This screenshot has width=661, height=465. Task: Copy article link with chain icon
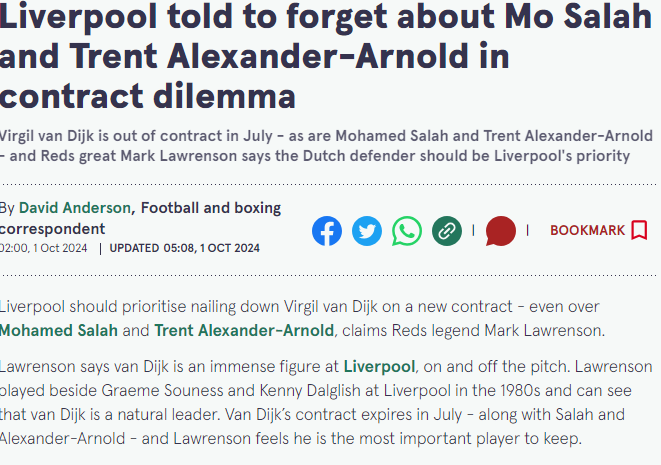[447, 231]
